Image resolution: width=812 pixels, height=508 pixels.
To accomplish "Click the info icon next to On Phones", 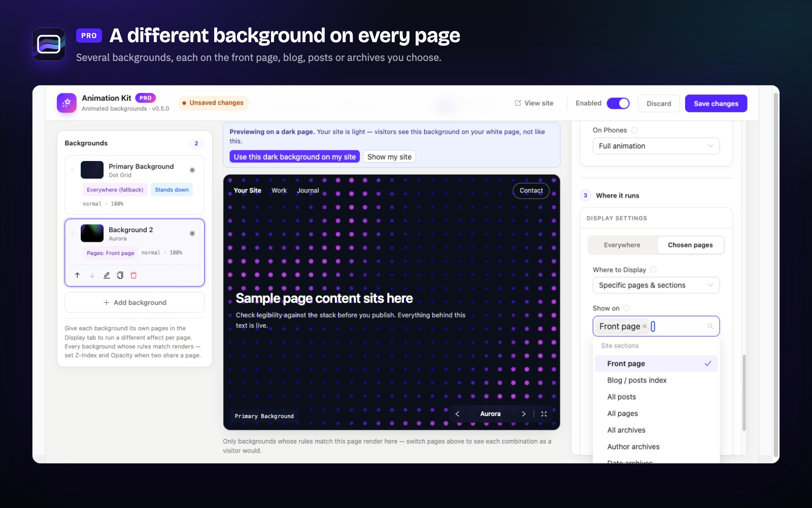I will coord(634,130).
